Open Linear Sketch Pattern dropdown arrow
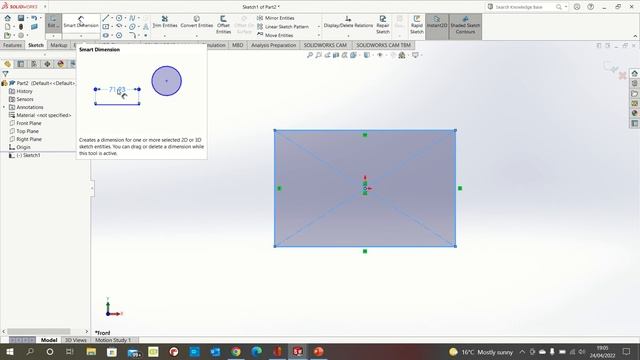The image size is (640, 360). [319, 27]
